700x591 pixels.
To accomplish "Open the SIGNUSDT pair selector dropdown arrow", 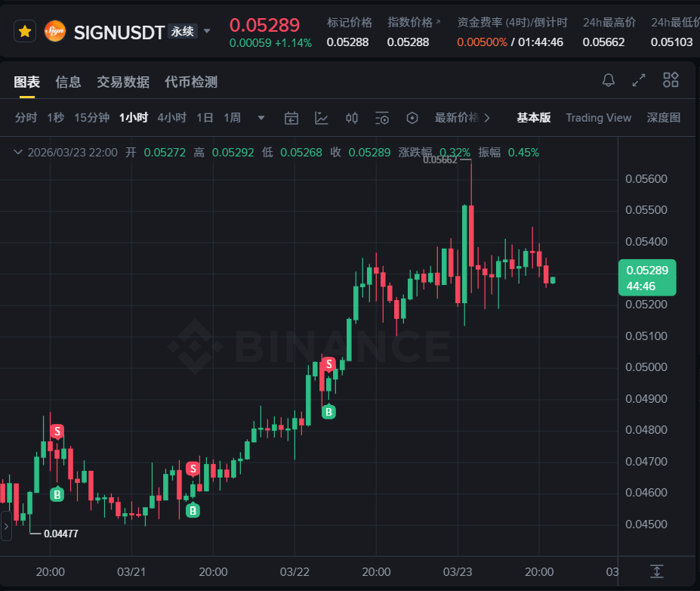I will 207,31.
